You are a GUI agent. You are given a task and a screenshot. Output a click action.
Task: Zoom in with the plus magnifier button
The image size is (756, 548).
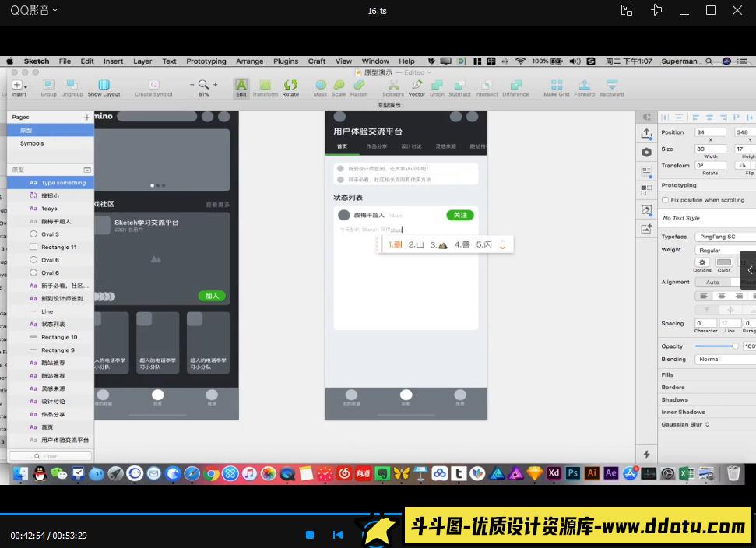pos(216,84)
